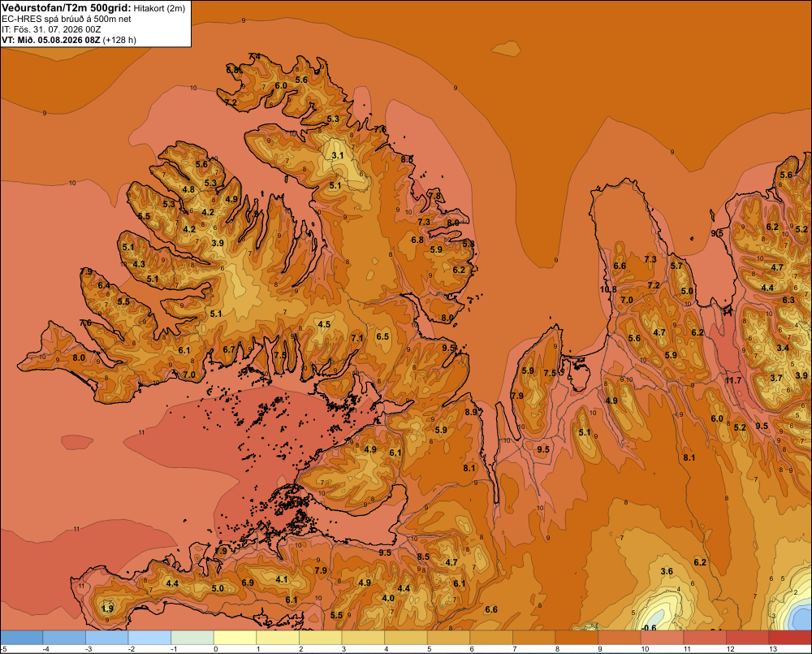Click the 3.9 temperature label in Westfjords

pos(218,243)
